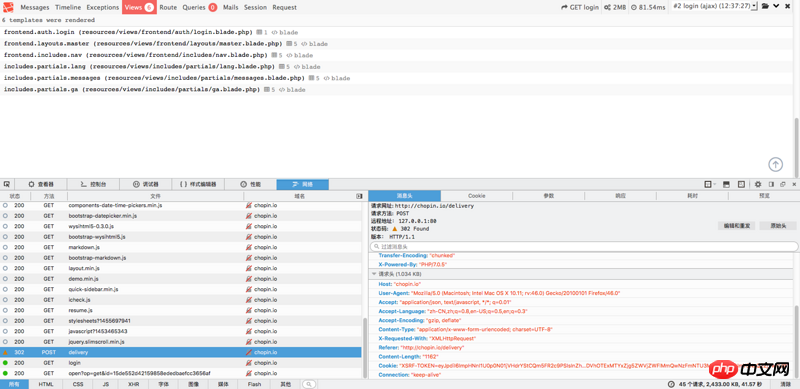800x389 pixels.
Task: Click the responsive design mode icon
Action: [x=741, y=184]
